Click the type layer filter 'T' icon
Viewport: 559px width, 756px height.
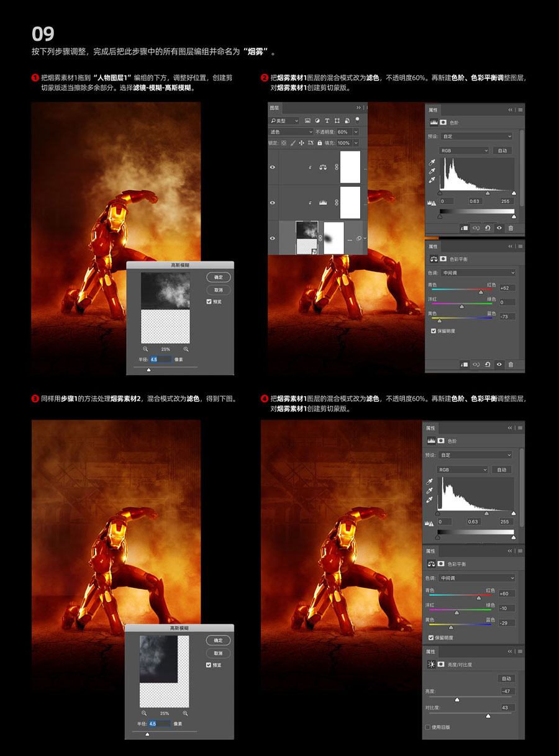327,120
